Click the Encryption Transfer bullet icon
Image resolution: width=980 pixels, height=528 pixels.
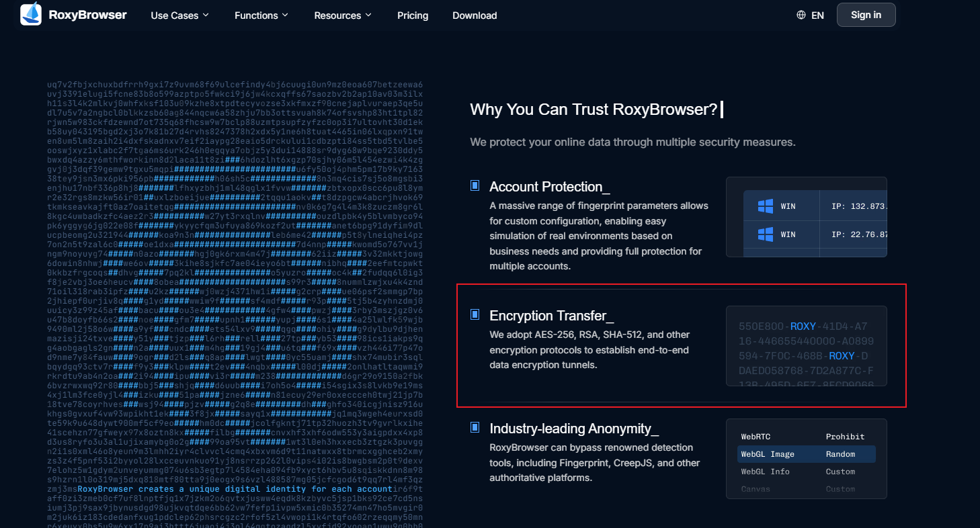475,314
